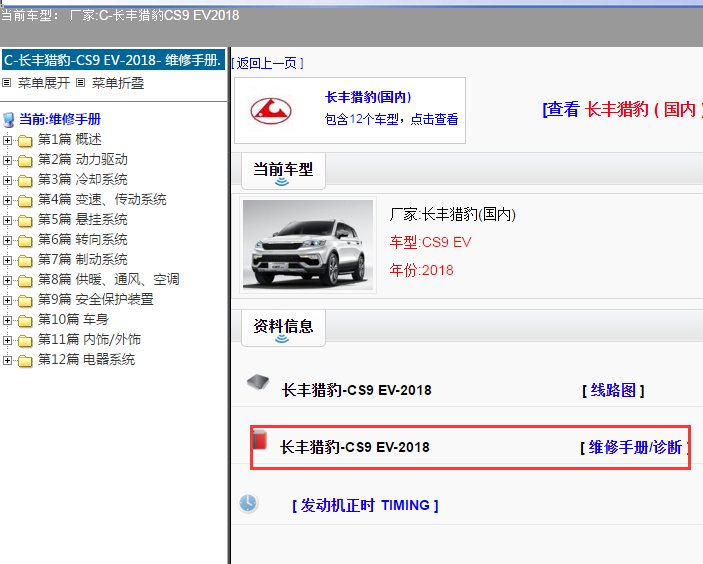The width and height of the screenshot is (703, 564).
Task: Click the 菜单展开 list icon
Action: pos(6,83)
